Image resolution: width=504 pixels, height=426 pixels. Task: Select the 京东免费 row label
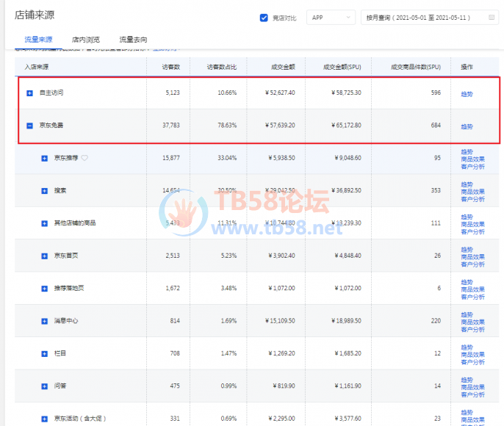(x=51, y=126)
